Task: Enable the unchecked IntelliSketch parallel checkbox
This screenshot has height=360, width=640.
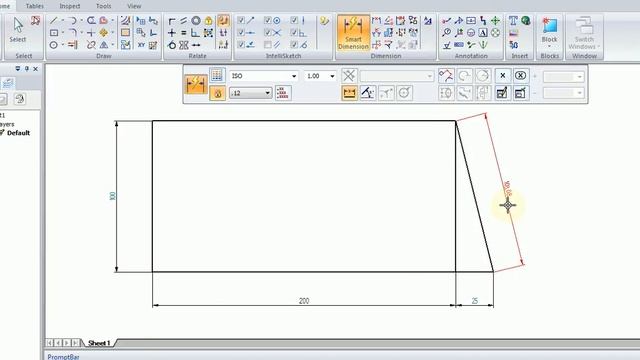Action: (267, 44)
